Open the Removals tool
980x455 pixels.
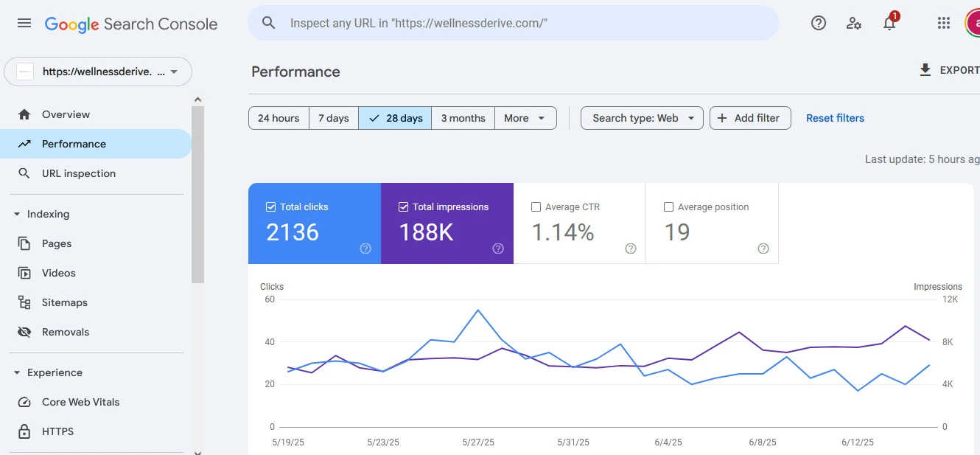click(96, 332)
